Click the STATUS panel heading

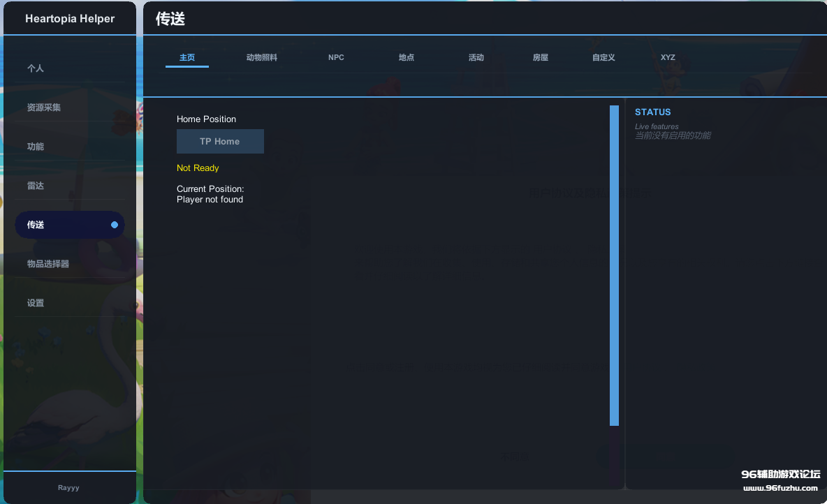(652, 112)
